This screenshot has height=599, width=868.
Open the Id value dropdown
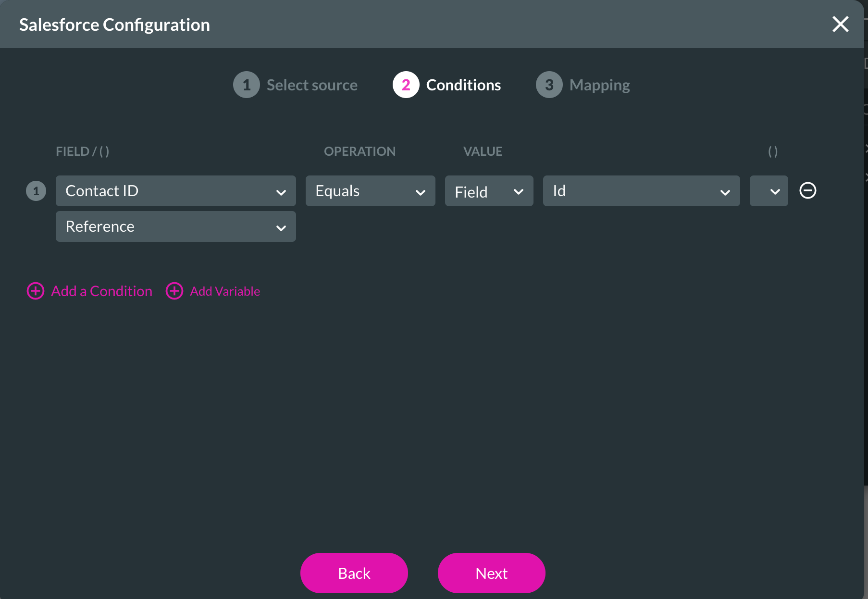click(x=642, y=191)
